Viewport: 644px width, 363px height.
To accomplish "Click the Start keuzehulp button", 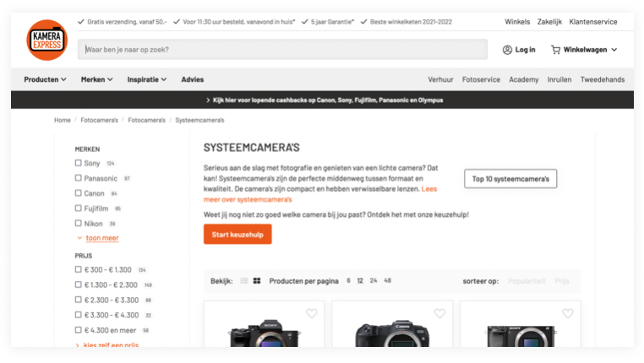I will click(x=237, y=234).
